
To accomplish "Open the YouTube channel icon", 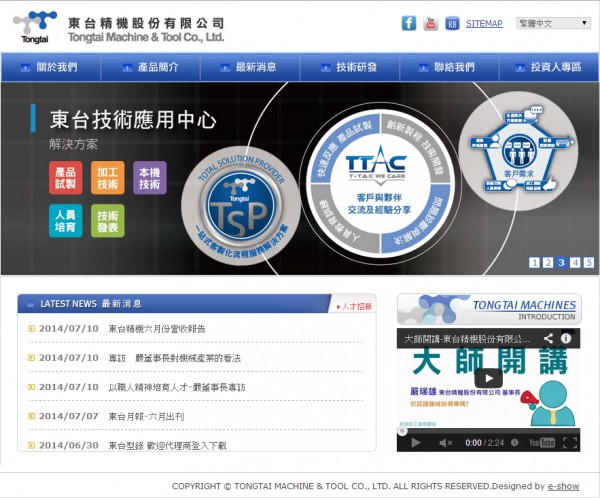I will [430, 23].
